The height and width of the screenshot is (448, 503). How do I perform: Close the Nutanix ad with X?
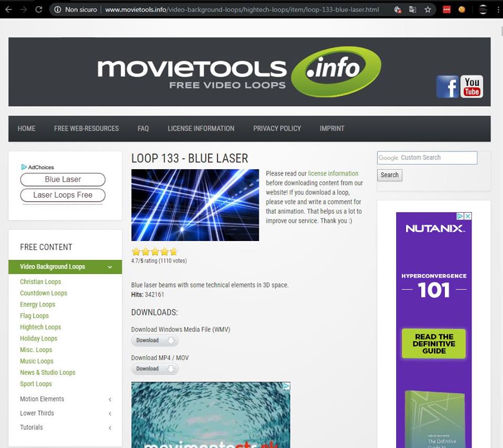(468, 216)
